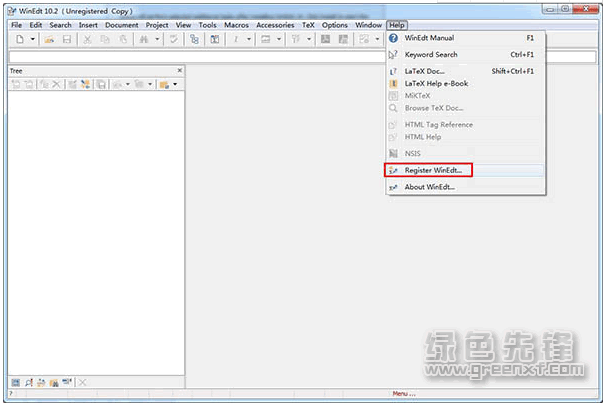This screenshot has width=603, height=404.
Task: Open LaTeX Help e-Book entry
Action: tap(466, 83)
